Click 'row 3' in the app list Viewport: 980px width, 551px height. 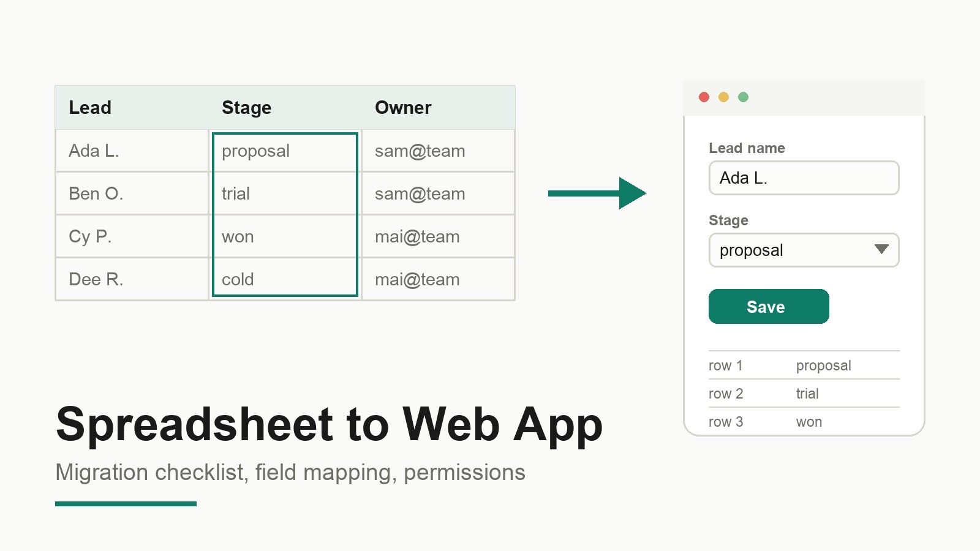(725, 422)
